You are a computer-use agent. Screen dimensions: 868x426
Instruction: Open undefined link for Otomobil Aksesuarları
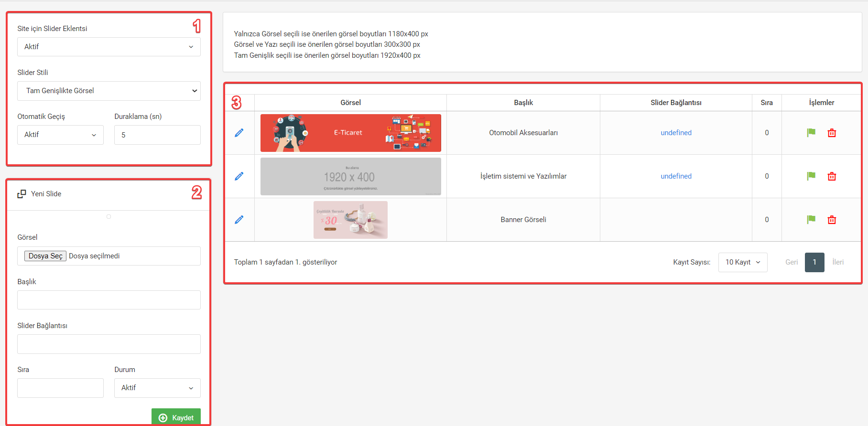coord(676,133)
